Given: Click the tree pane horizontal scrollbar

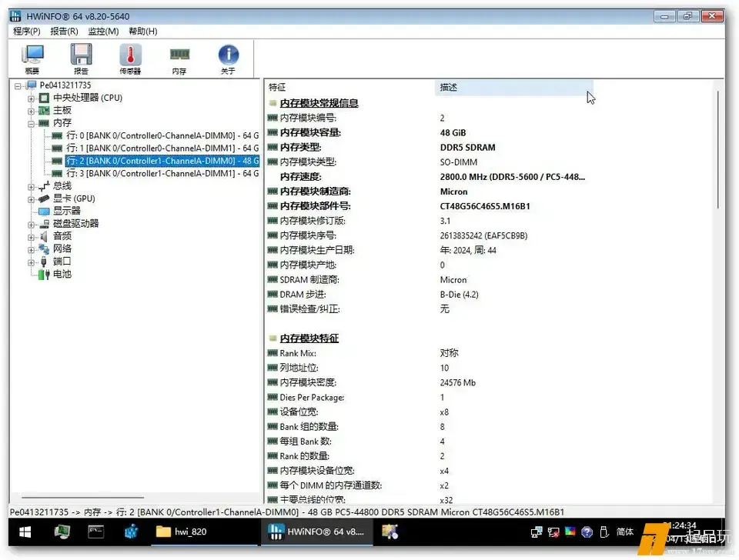Looking at the screenshot, I should coord(82,498).
